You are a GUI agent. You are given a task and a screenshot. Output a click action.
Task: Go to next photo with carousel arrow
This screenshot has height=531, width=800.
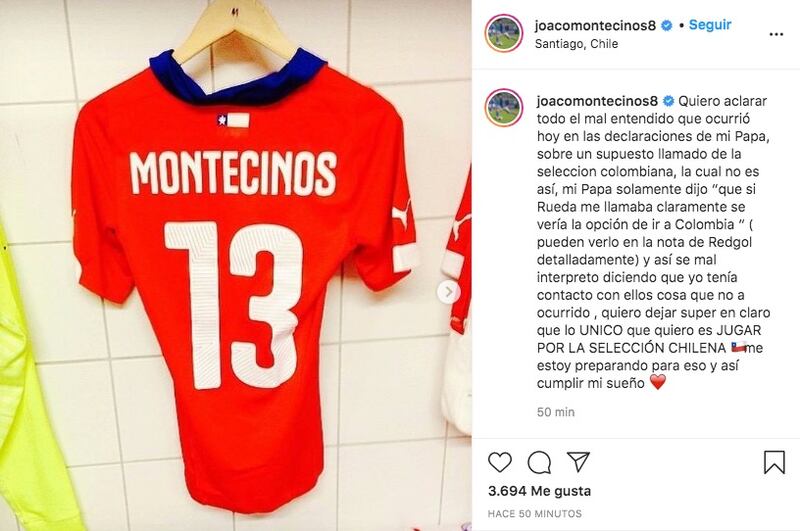(x=449, y=292)
